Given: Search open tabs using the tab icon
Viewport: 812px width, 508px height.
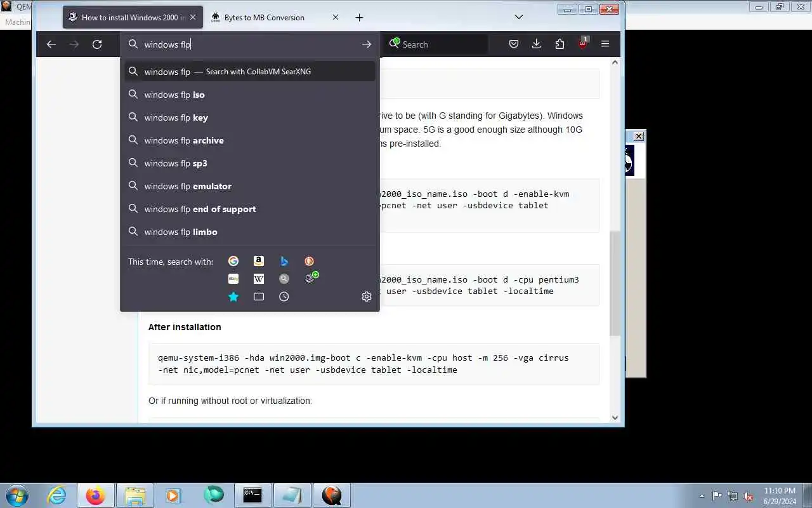Looking at the screenshot, I should pyautogui.click(x=259, y=297).
